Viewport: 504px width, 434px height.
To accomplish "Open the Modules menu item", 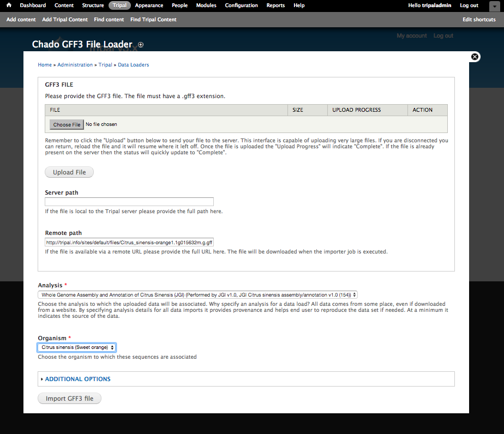I will [x=206, y=5].
